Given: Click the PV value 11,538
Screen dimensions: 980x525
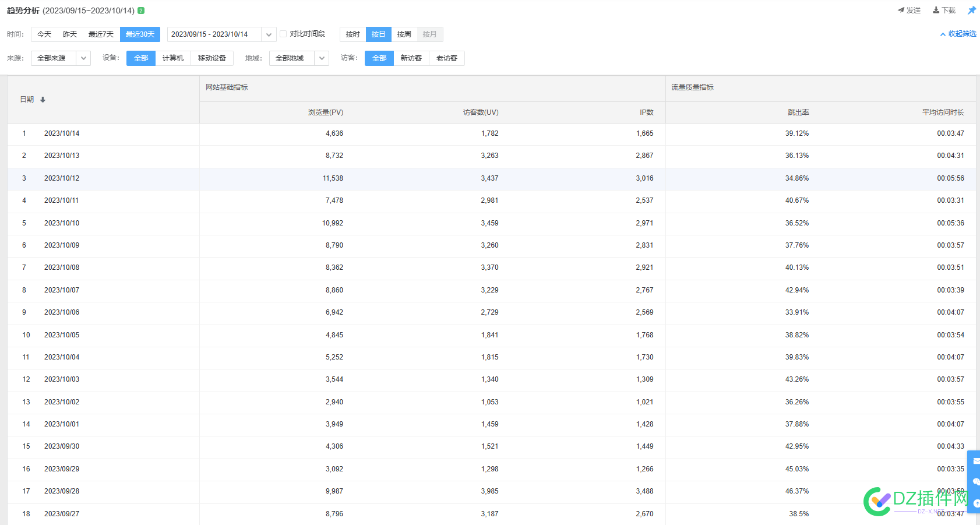Looking at the screenshot, I should [333, 178].
